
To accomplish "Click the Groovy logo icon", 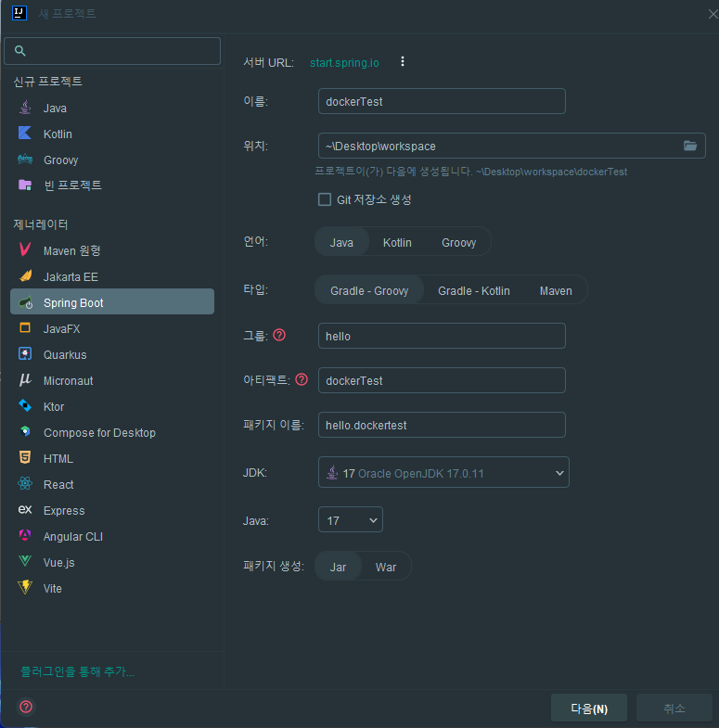I will (x=25, y=160).
